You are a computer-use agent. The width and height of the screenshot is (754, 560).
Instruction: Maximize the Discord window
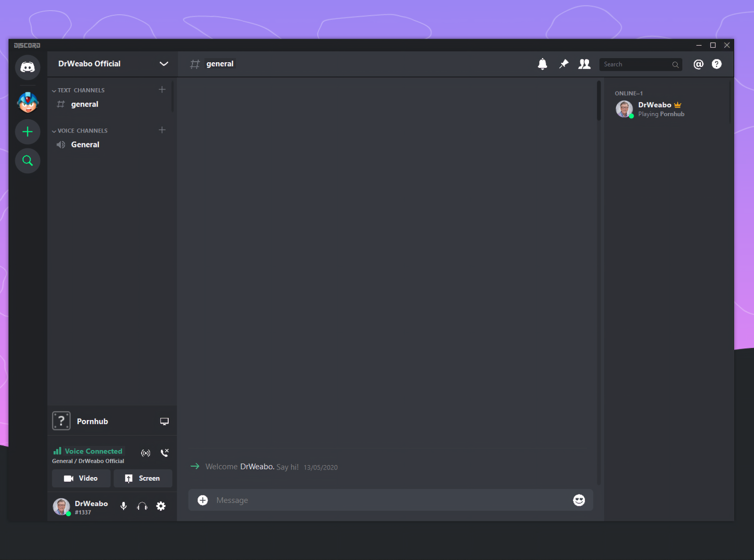tap(713, 45)
